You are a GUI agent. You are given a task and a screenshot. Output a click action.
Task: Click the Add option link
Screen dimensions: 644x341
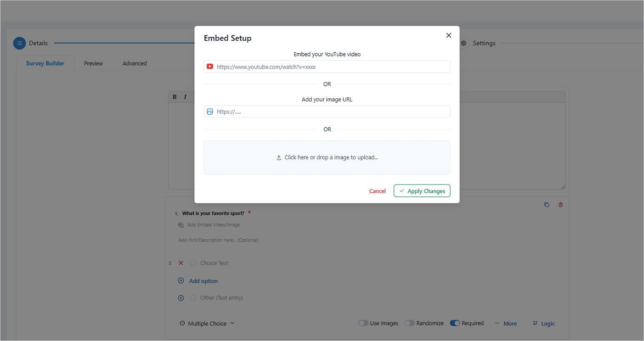[203, 281]
